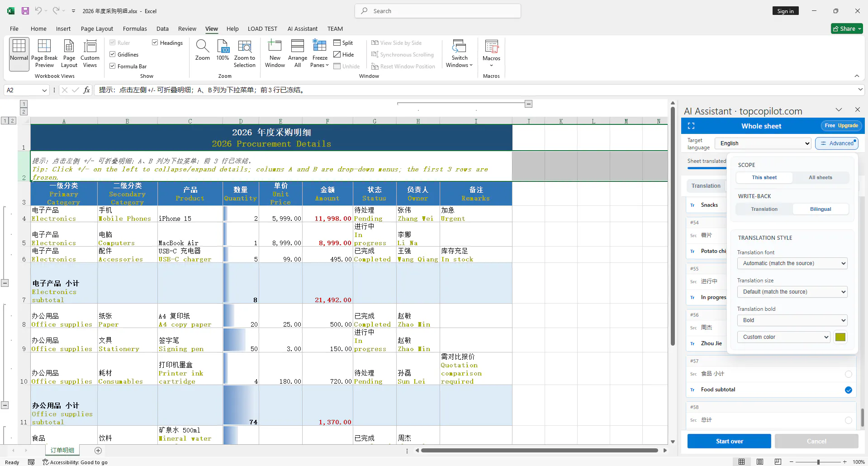Screen dimensions: 868x466
Task: Open the Zoom dialog
Action: point(202,50)
